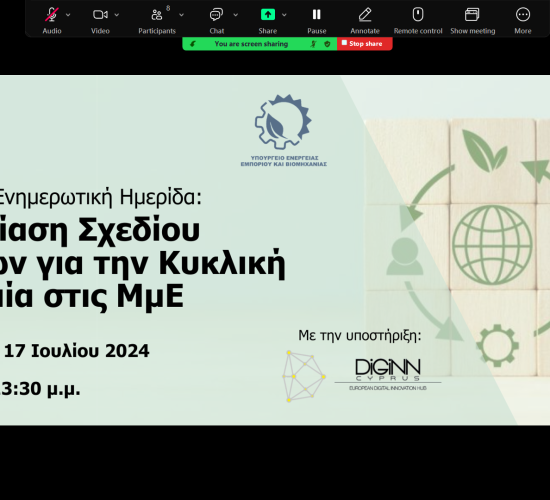Unmute the microphone Audio icon
550x500 pixels.
52,15
